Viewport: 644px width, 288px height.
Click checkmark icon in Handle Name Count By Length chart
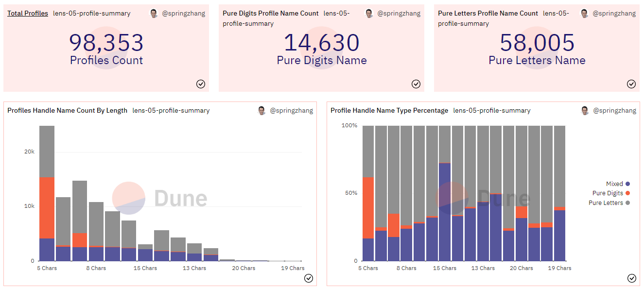point(309,278)
